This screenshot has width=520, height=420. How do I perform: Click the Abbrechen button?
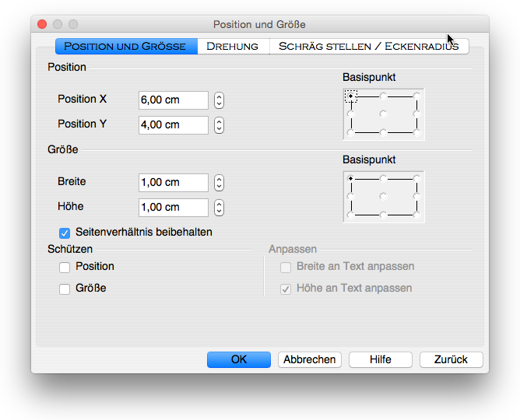pyautogui.click(x=310, y=359)
